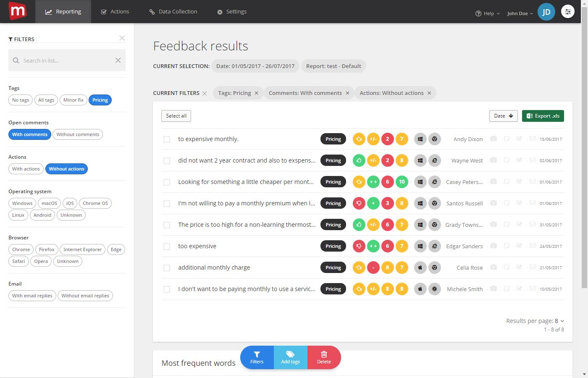Click the thumbs-up sentiment icon on Grady's row
The image size is (588, 378).
(x=359, y=225)
